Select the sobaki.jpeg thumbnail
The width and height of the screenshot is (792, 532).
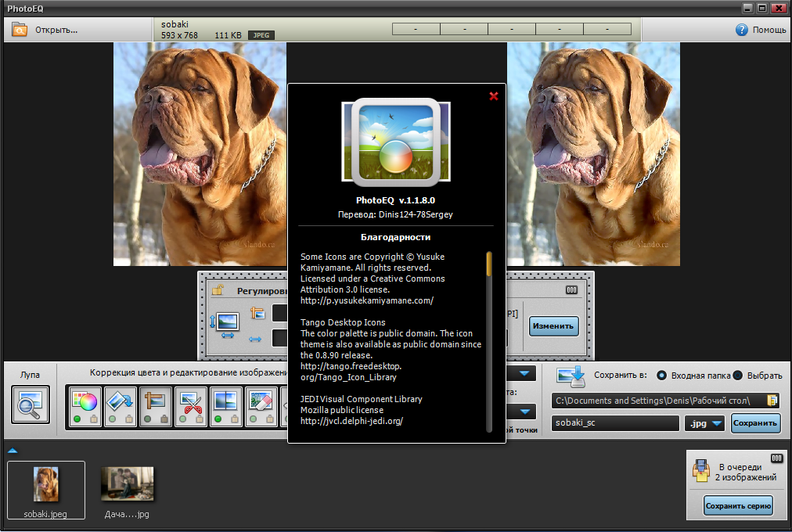[x=46, y=490]
